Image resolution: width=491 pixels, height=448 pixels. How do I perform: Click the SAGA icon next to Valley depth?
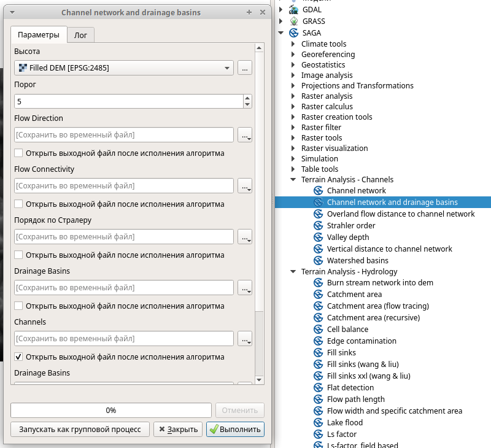pos(318,238)
